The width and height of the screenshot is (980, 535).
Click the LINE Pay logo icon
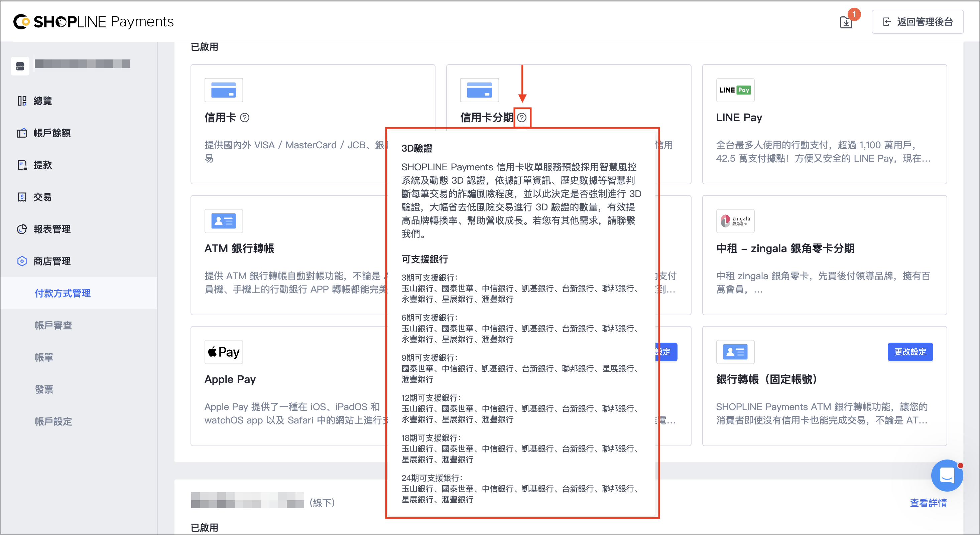[x=735, y=90]
